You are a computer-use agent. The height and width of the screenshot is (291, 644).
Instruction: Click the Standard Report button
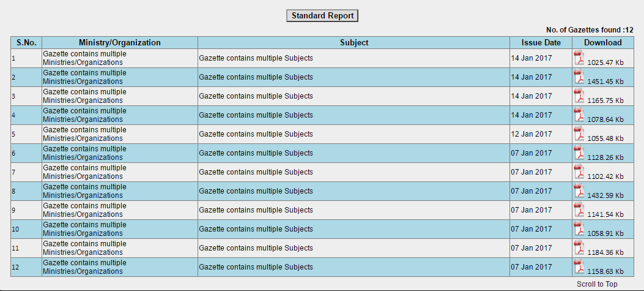tap(322, 16)
